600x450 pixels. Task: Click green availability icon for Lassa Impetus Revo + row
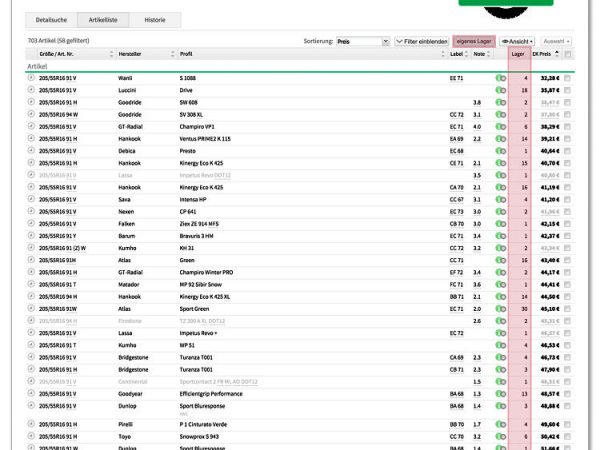(501, 333)
